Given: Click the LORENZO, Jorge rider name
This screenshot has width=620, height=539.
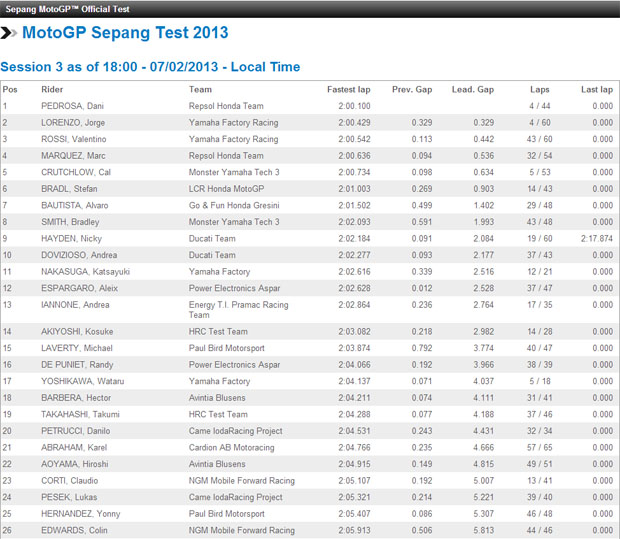Looking at the screenshot, I should [73, 123].
